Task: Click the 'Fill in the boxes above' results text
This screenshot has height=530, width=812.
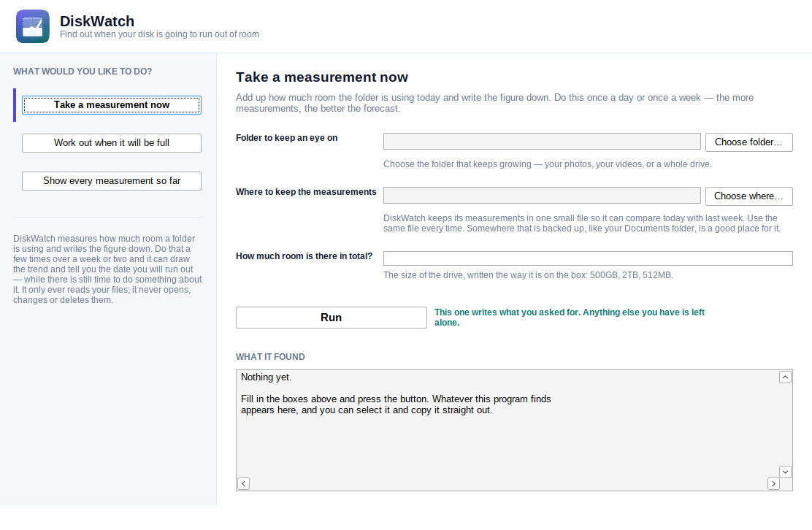Action: (396, 404)
